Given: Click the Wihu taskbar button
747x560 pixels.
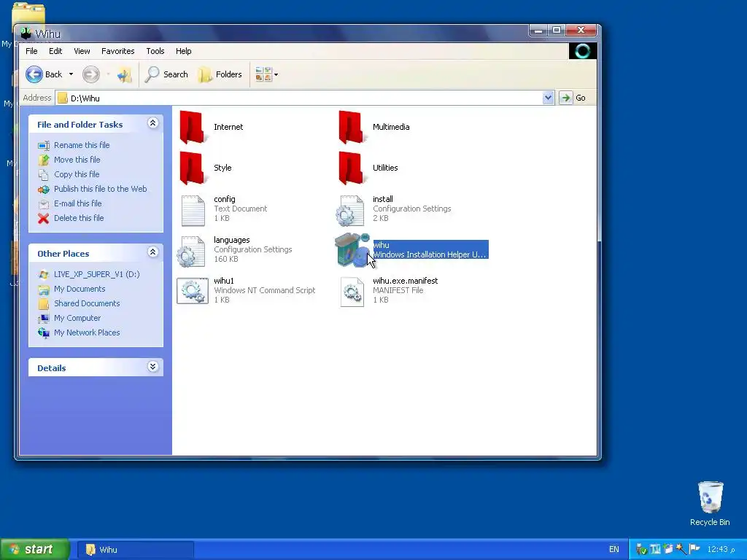Looking at the screenshot, I should [135, 550].
